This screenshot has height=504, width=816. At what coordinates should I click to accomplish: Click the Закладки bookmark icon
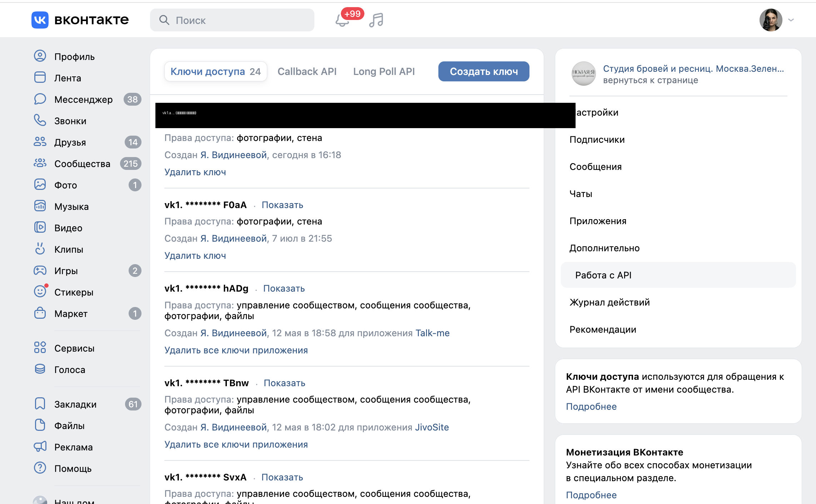pos(40,404)
